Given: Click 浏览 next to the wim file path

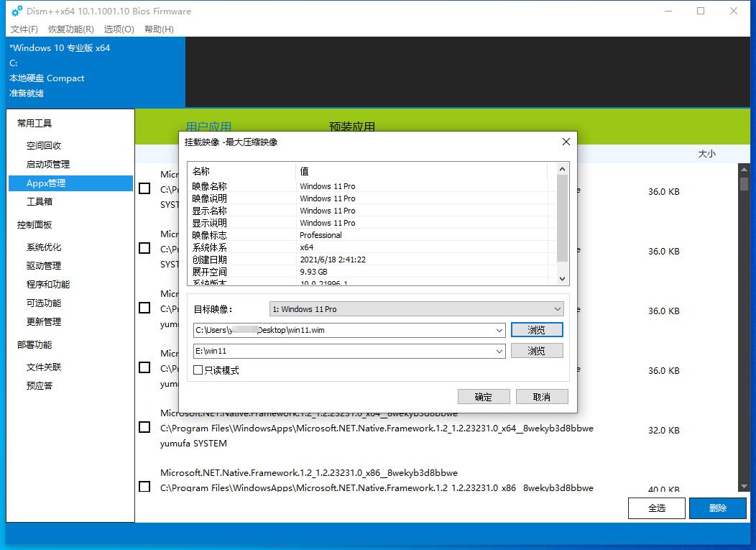Looking at the screenshot, I should [537, 330].
